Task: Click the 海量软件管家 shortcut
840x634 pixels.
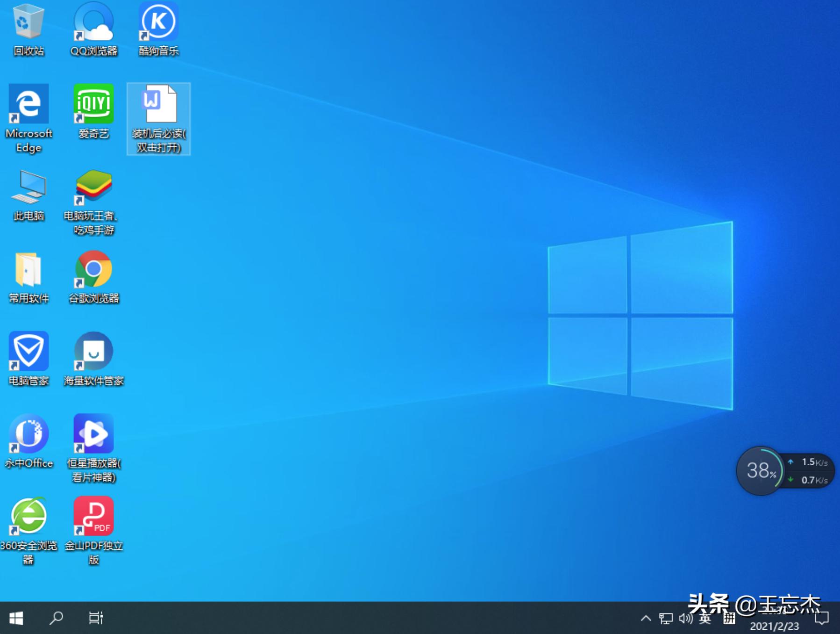Action: (93, 352)
